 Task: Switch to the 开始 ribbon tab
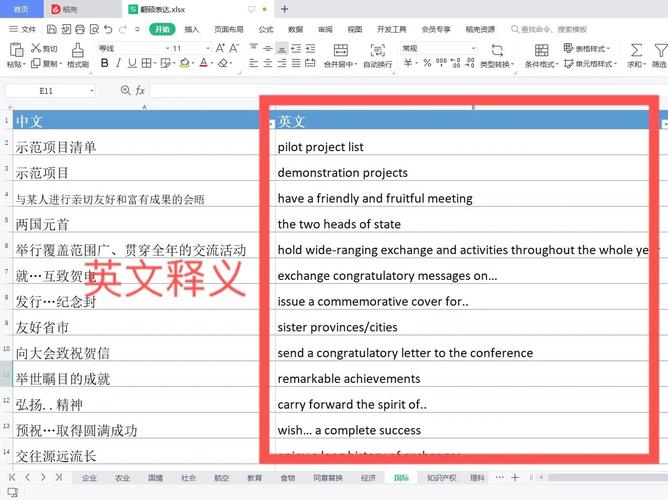pos(162,29)
